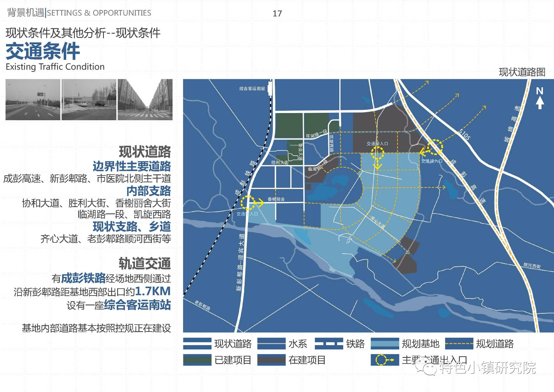The height and width of the screenshot is (392, 554).
Task: Click the map label 成绵高速
Action: coord(512,124)
